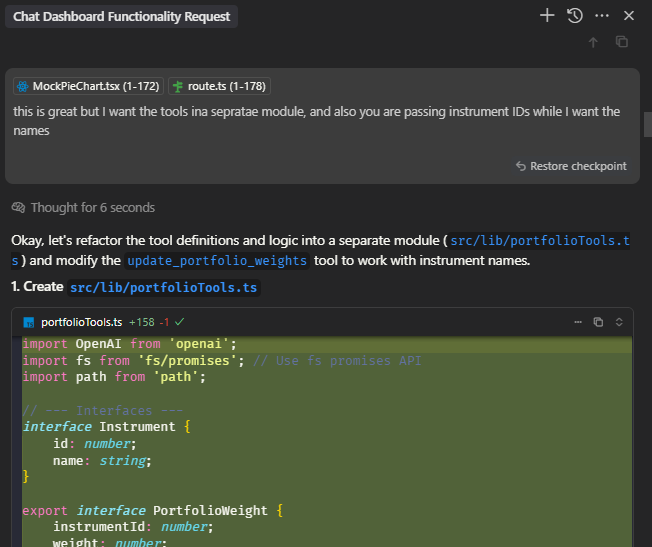The width and height of the screenshot is (652, 547).
Task: Expand the Thought for 6 seconds section
Action: [x=83, y=208]
